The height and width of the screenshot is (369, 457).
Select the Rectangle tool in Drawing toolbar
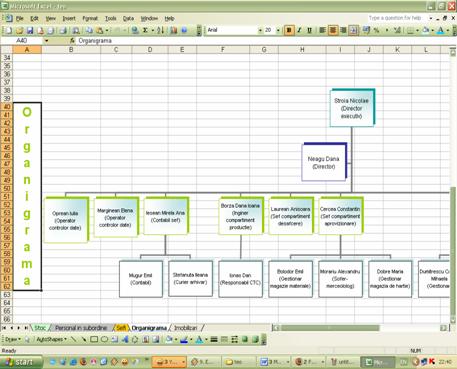[x=94, y=339]
